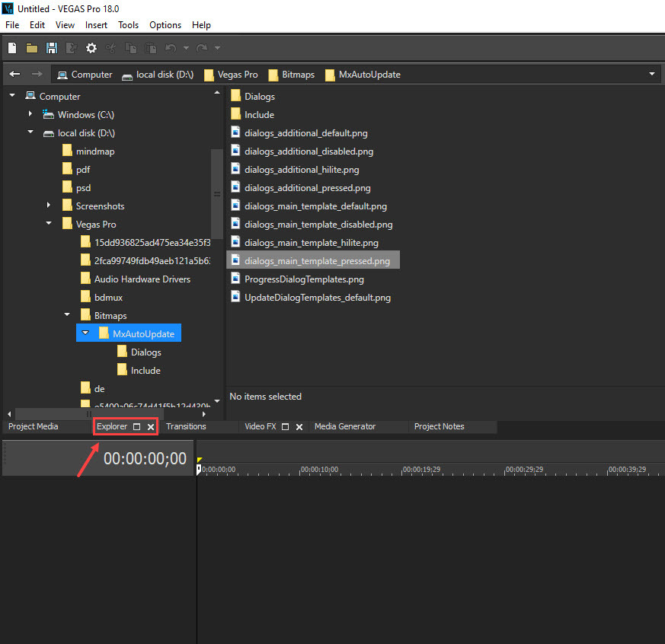Click the Render As toolbar icon
This screenshot has width=665, height=644.
coord(72,48)
